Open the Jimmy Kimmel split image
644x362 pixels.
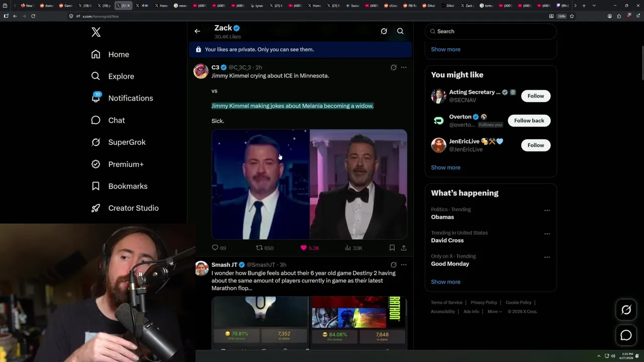(309, 185)
